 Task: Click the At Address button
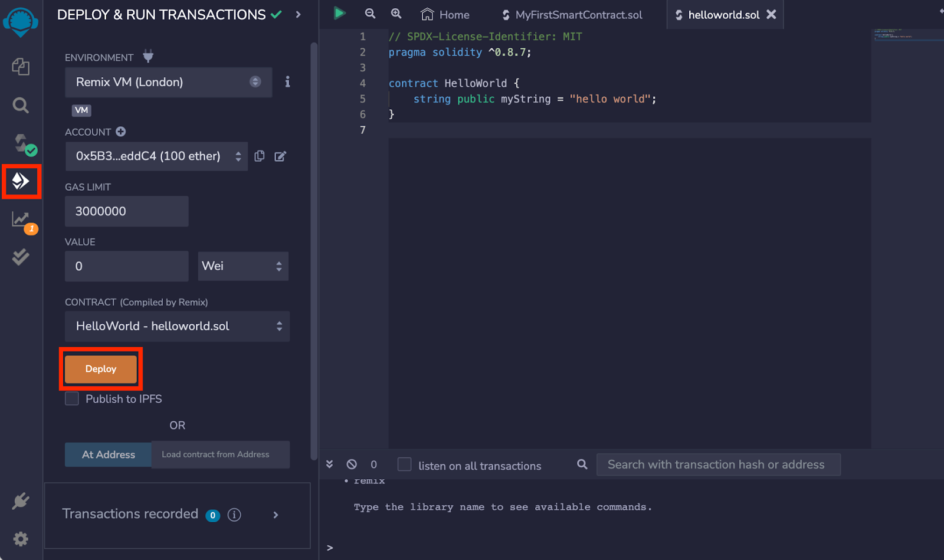[x=107, y=454]
